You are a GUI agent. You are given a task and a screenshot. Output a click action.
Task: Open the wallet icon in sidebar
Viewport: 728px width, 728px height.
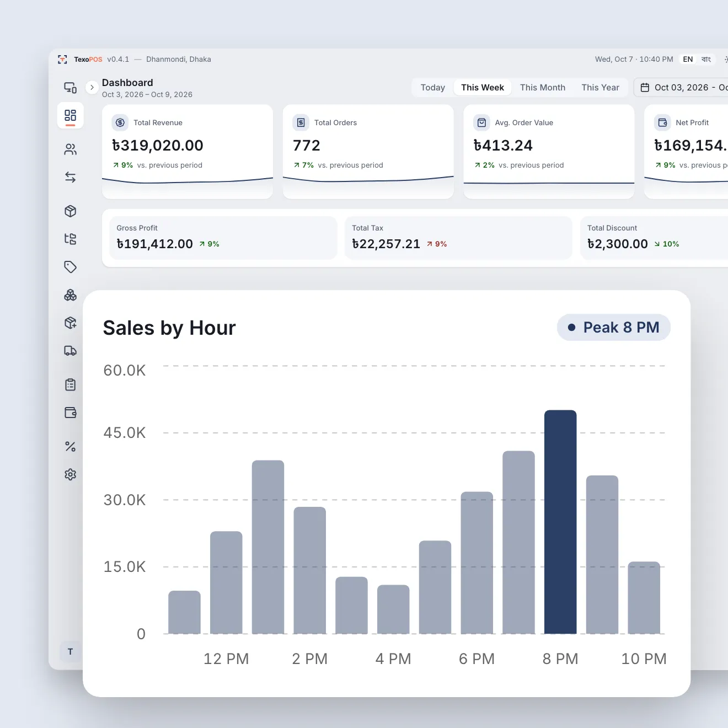[x=70, y=413]
